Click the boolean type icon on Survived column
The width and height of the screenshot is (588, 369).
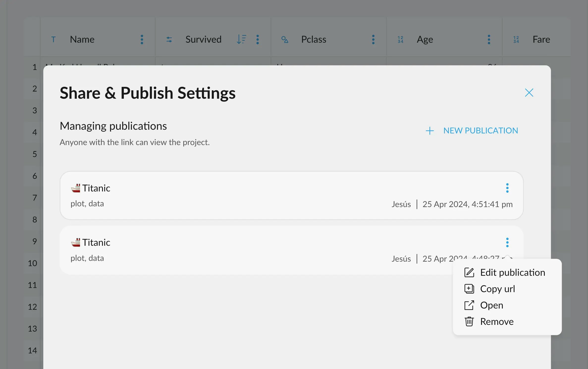pyautogui.click(x=169, y=39)
